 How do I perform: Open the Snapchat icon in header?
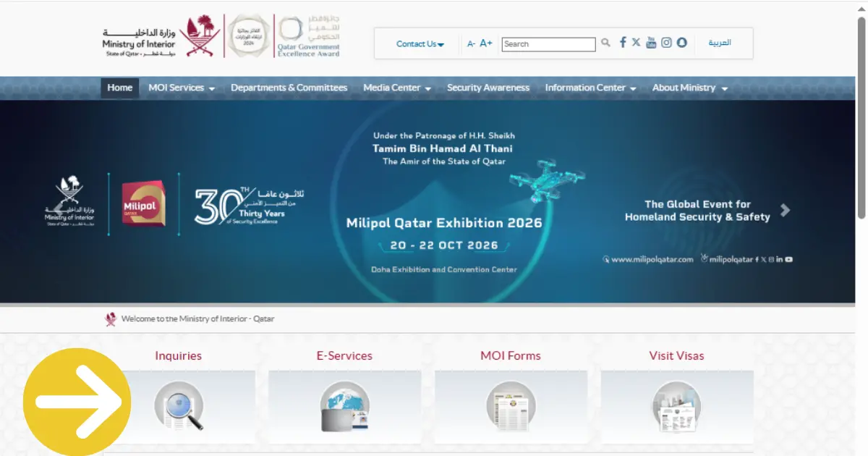click(x=681, y=43)
